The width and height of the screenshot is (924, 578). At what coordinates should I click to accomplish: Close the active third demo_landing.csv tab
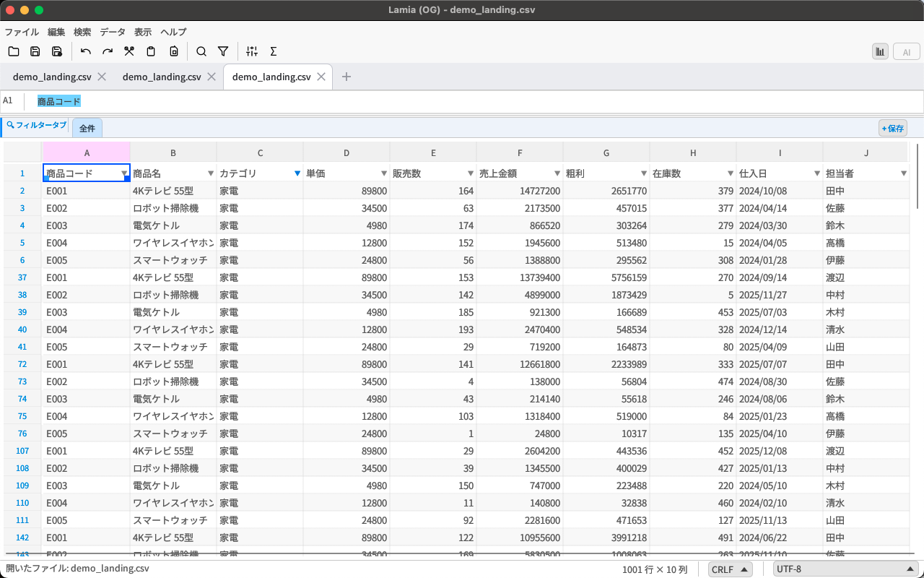321,77
